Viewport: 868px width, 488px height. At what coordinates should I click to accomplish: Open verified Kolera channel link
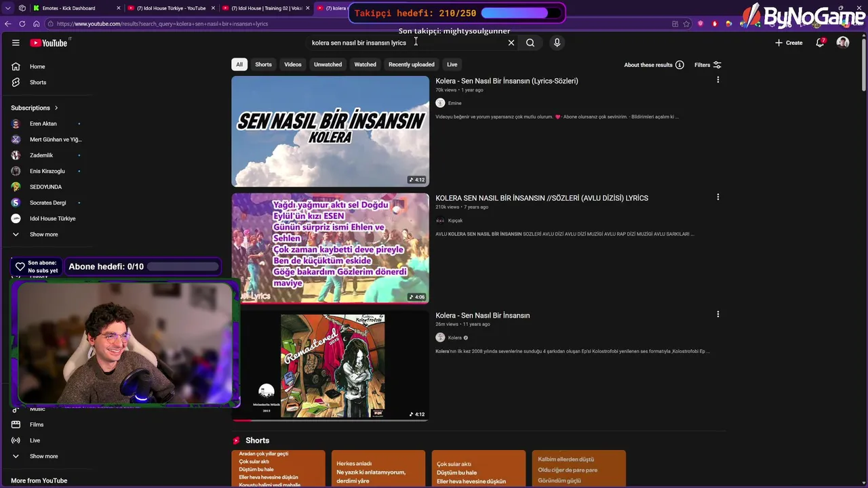[454, 338]
